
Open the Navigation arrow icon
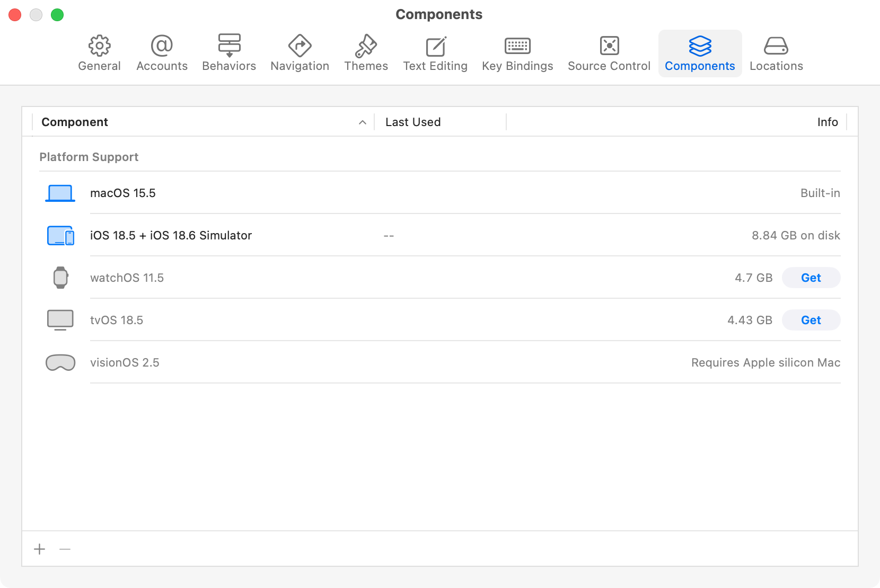(x=300, y=46)
